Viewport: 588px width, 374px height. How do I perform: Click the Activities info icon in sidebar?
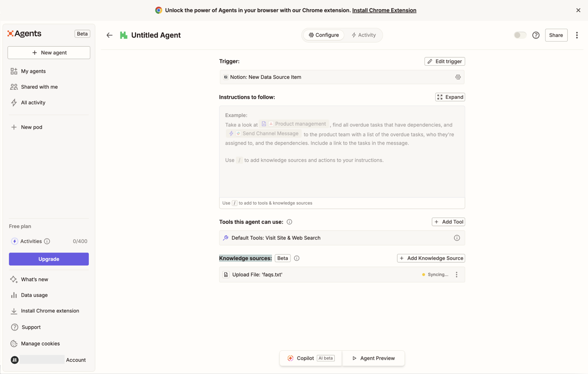pos(47,241)
